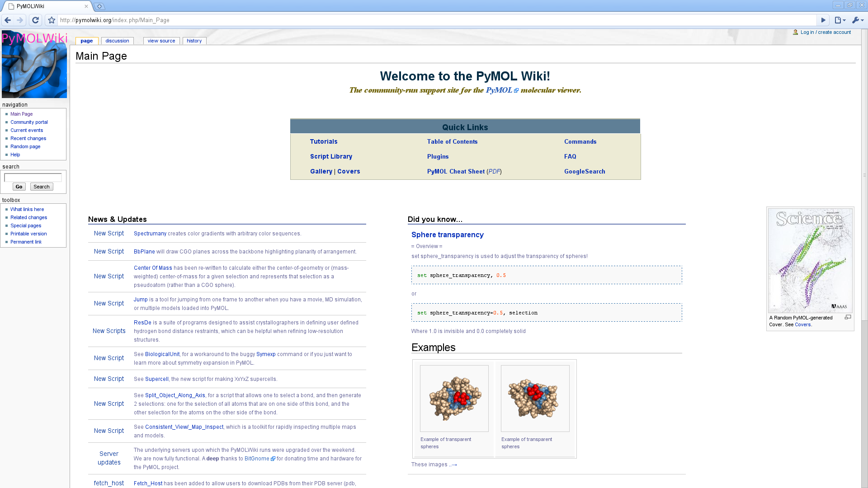The width and height of the screenshot is (868, 488).
Task: Click the Log in / create account link
Action: (825, 32)
